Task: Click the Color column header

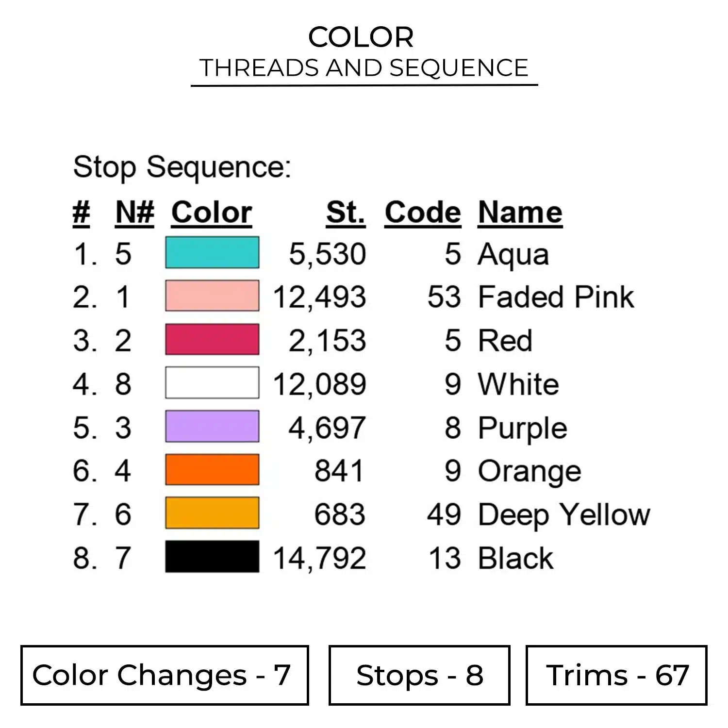Action: [212, 213]
